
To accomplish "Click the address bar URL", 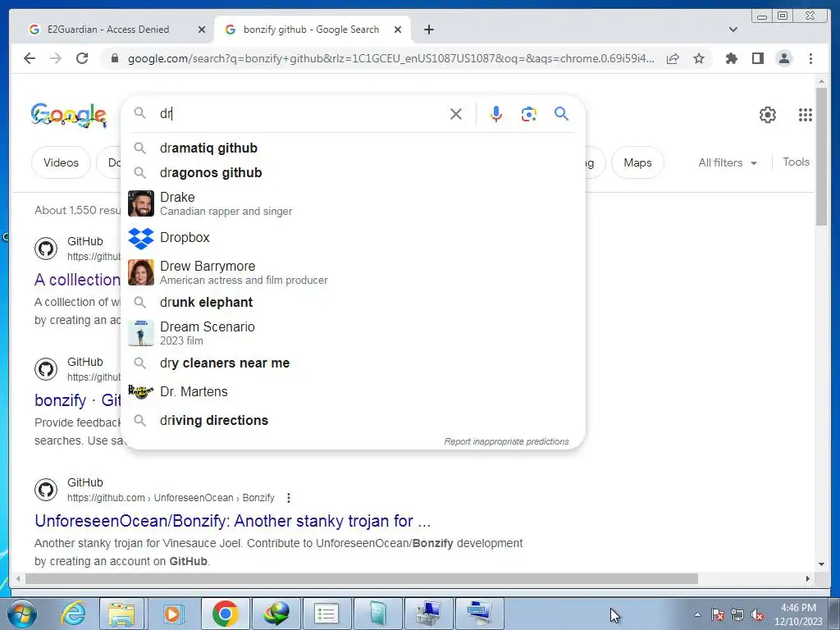I will tap(391, 58).
